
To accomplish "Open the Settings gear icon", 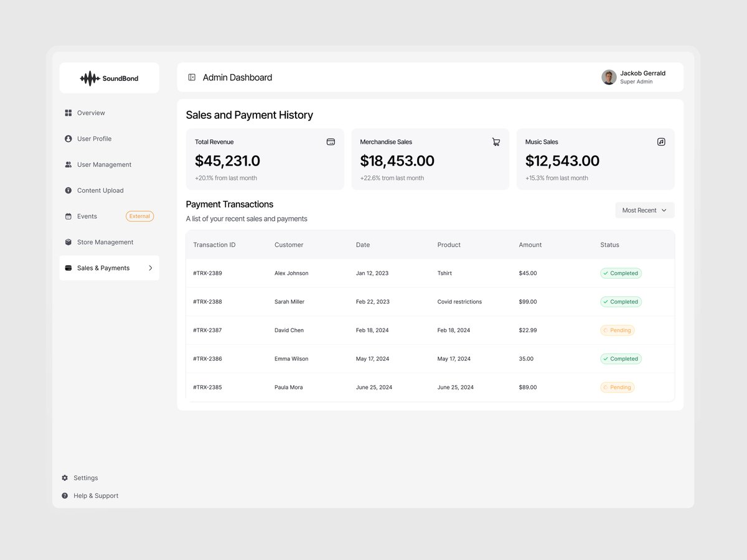I will (65, 477).
